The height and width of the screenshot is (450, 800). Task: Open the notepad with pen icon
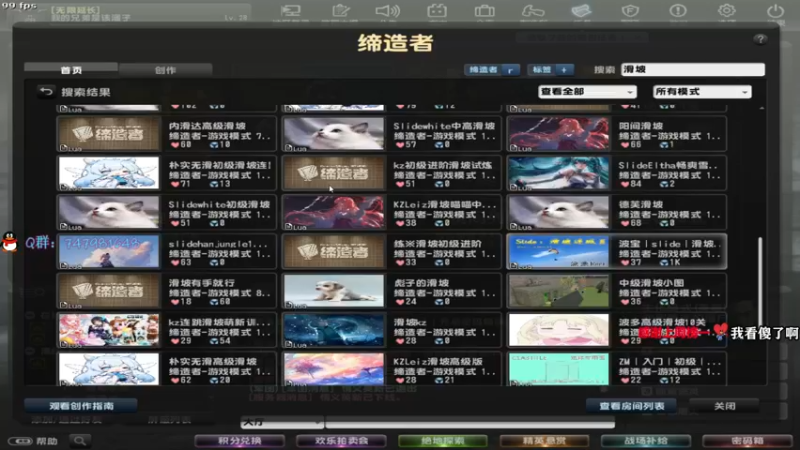tap(340, 11)
